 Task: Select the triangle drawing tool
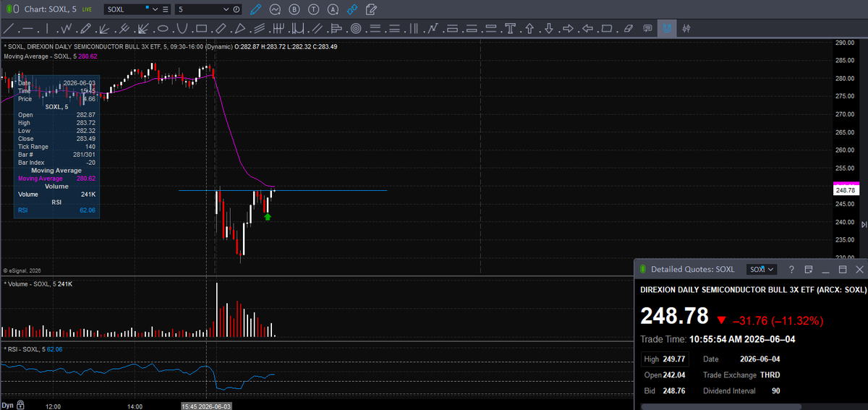pyautogui.click(x=239, y=28)
